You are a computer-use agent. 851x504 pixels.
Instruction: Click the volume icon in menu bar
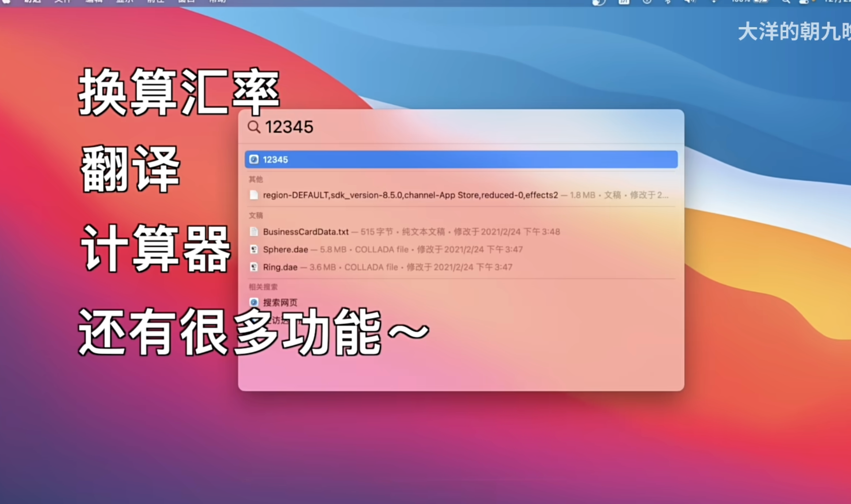click(689, 1)
